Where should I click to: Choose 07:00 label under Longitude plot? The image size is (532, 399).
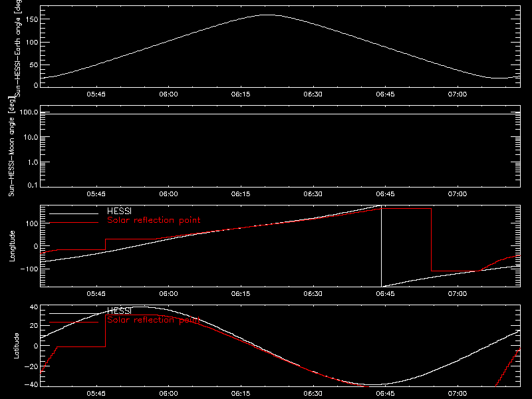point(458,294)
